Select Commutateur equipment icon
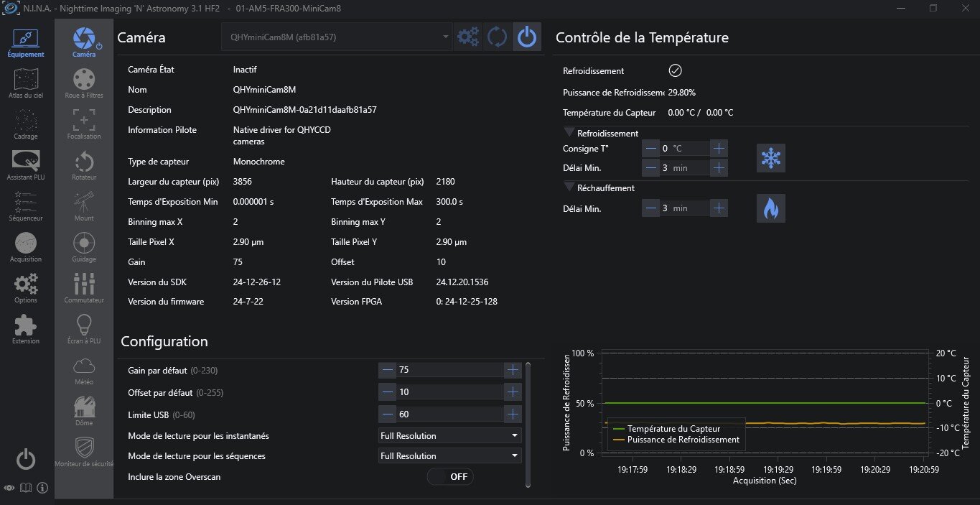 pos(84,289)
